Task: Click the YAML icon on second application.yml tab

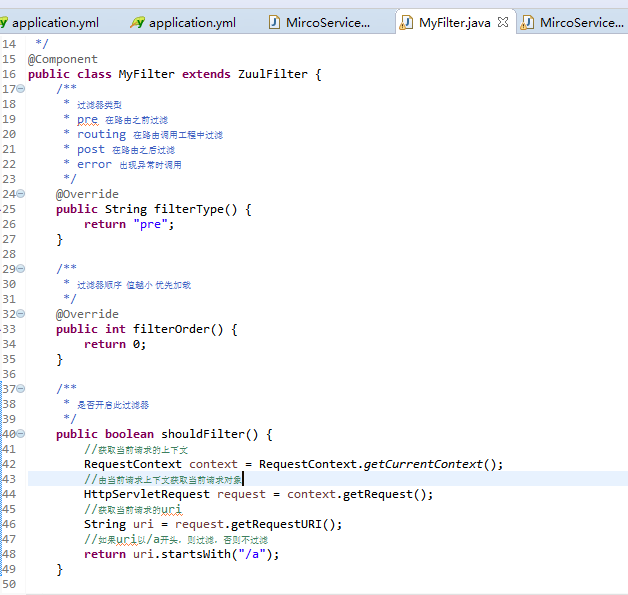Action: (137, 22)
